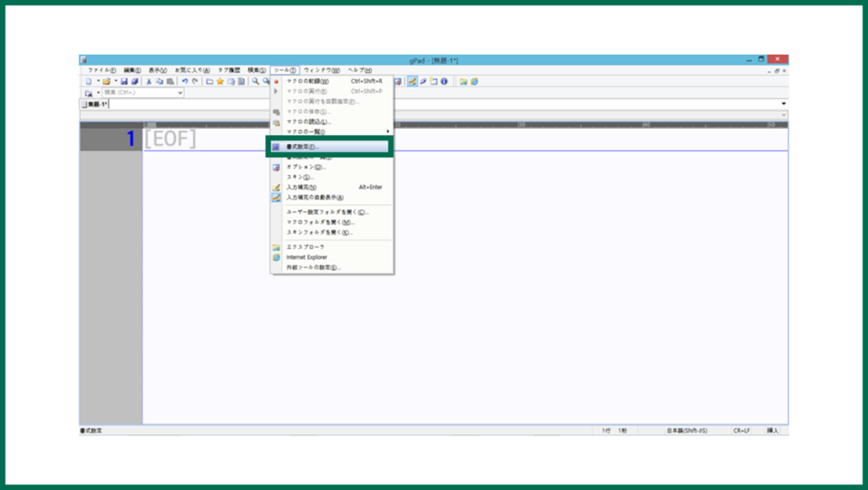Viewport: 868px width, 490px height.
Task: Switch to the 無題-1* document tab
Action: (x=95, y=104)
